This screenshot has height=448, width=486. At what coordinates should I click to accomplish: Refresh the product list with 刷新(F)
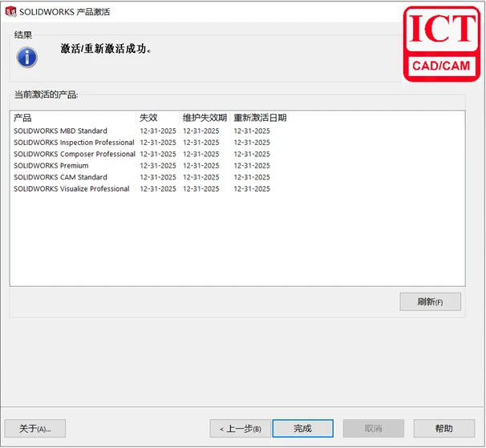tap(430, 301)
